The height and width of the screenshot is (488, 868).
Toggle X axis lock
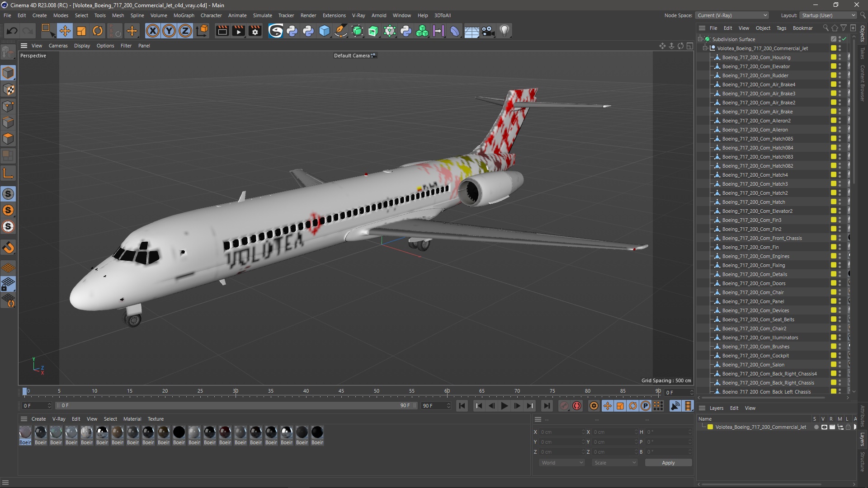pyautogui.click(x=152, y=31)
